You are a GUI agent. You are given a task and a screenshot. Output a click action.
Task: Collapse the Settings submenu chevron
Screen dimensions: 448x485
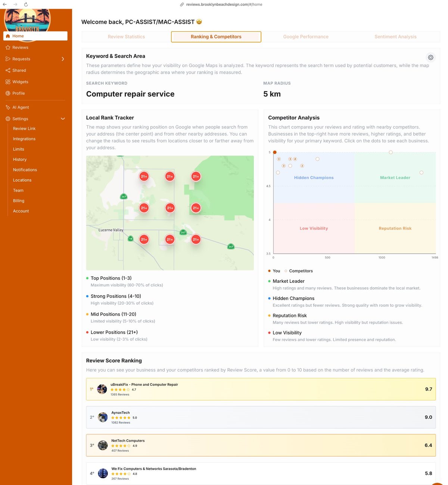click(x=63, y=119)
